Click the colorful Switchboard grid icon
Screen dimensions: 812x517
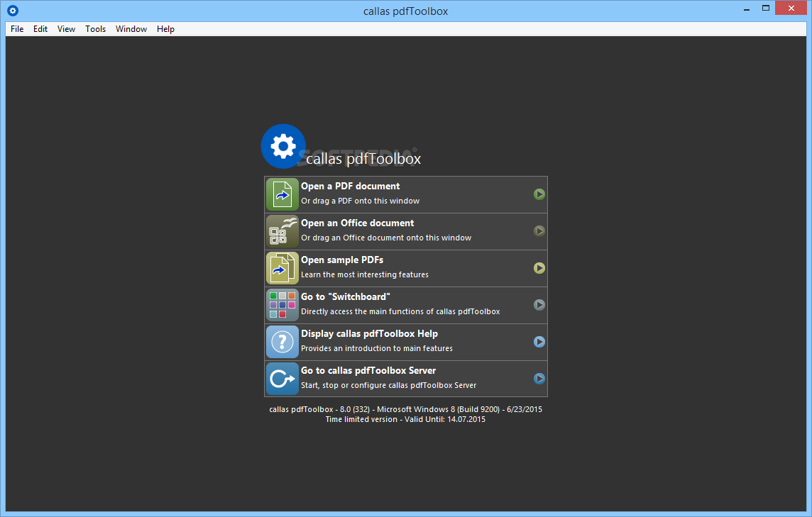pos(282,305)
